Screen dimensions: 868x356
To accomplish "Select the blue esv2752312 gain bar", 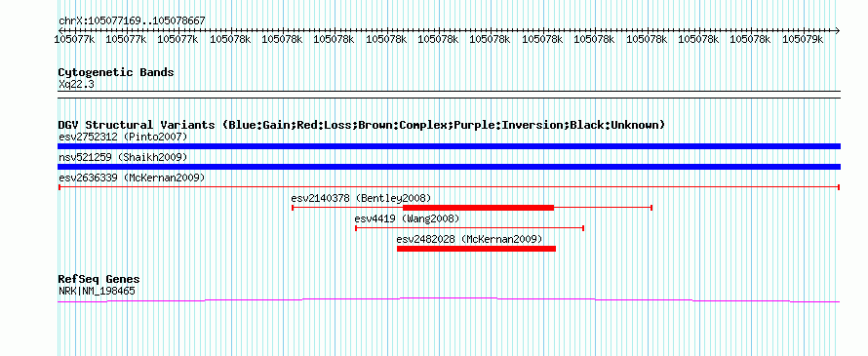I will 449,146.
